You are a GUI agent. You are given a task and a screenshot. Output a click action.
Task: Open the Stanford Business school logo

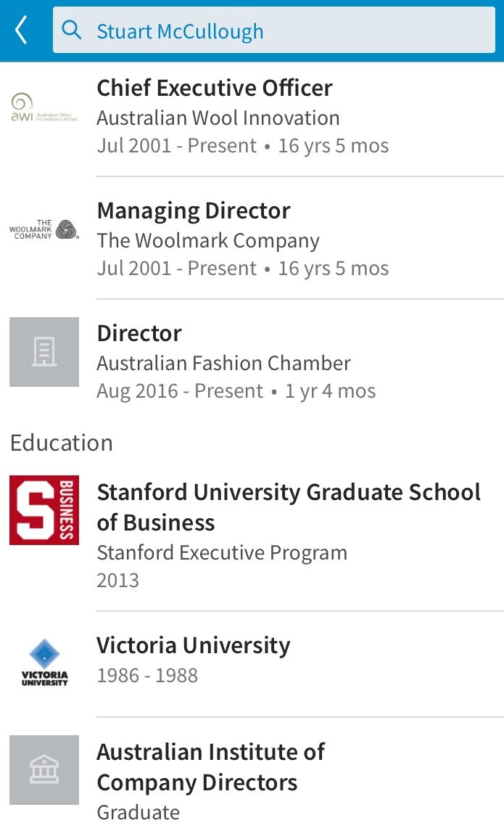coord(44,509)
